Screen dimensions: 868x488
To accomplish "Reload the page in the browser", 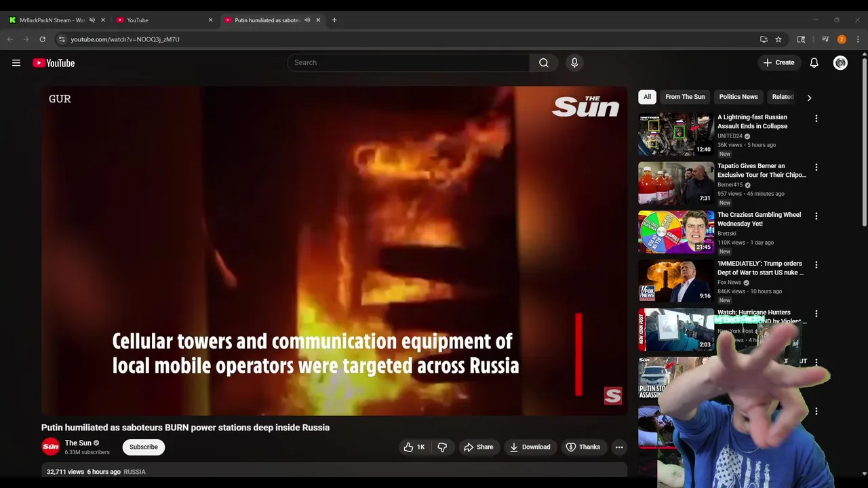I will [x=42, y=39].
